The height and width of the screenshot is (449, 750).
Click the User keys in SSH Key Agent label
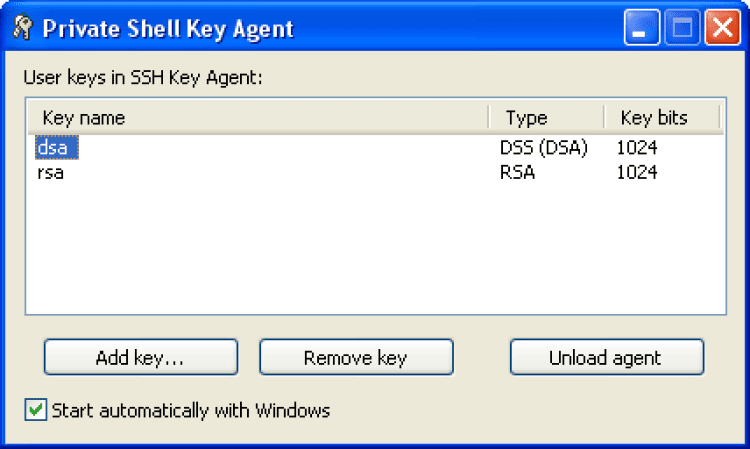click(141, 77)
